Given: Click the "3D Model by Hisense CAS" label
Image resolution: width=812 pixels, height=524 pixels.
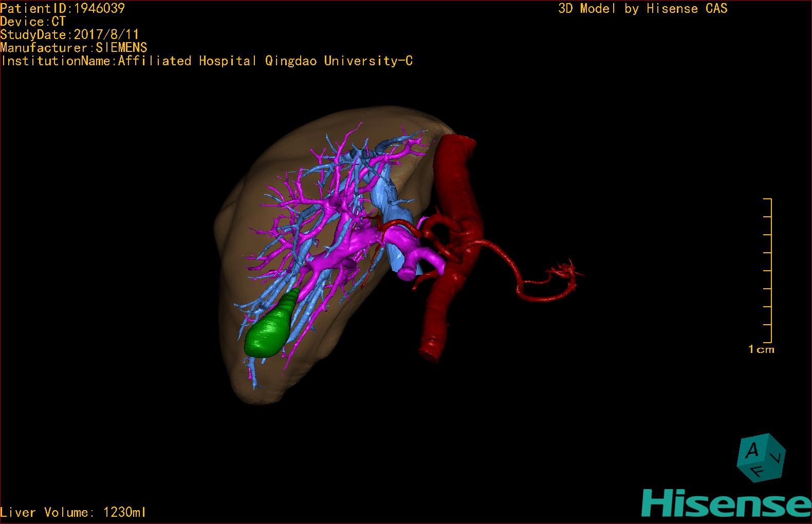Looking at the screenshot, I should [643, 8].
